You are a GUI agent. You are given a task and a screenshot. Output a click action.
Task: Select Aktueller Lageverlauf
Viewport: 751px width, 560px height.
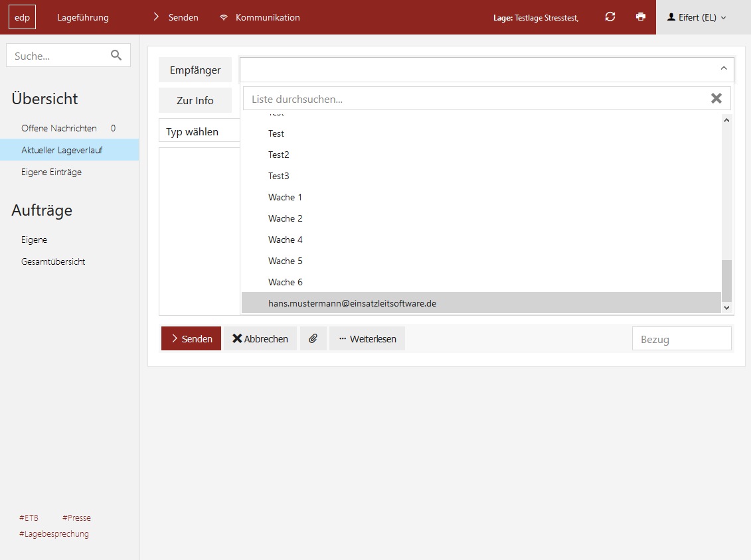(70, 150)
